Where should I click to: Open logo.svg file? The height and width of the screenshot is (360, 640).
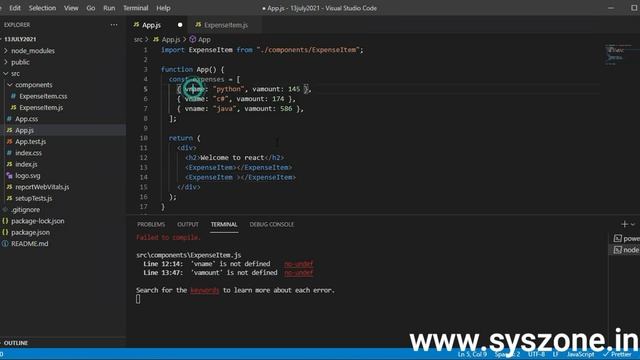click(x=28, y=176)
